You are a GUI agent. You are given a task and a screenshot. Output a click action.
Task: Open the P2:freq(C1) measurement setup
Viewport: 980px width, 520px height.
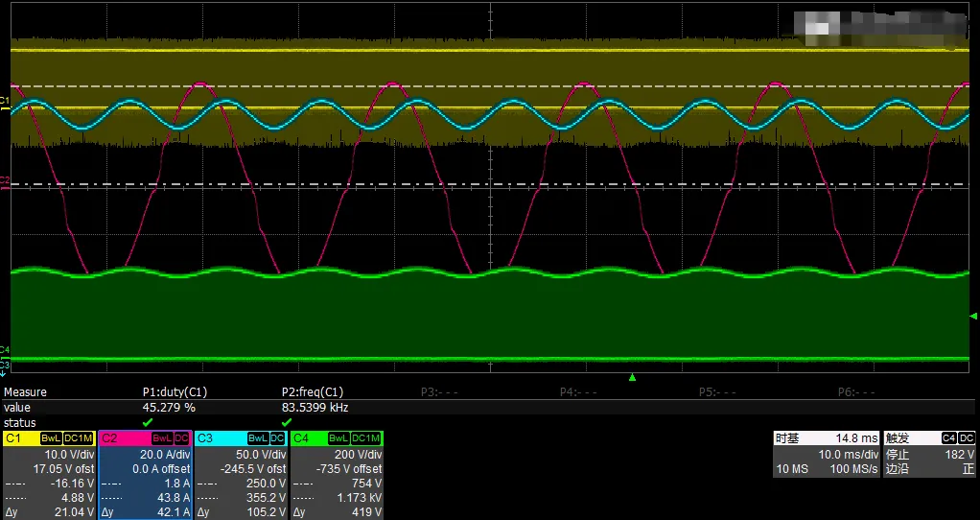tap(313, 392)
